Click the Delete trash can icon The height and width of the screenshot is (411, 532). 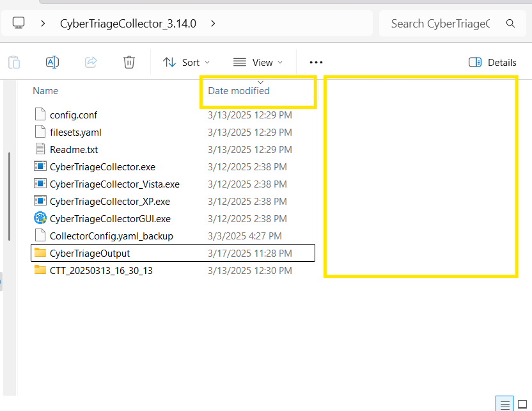[x=129, y=62]
